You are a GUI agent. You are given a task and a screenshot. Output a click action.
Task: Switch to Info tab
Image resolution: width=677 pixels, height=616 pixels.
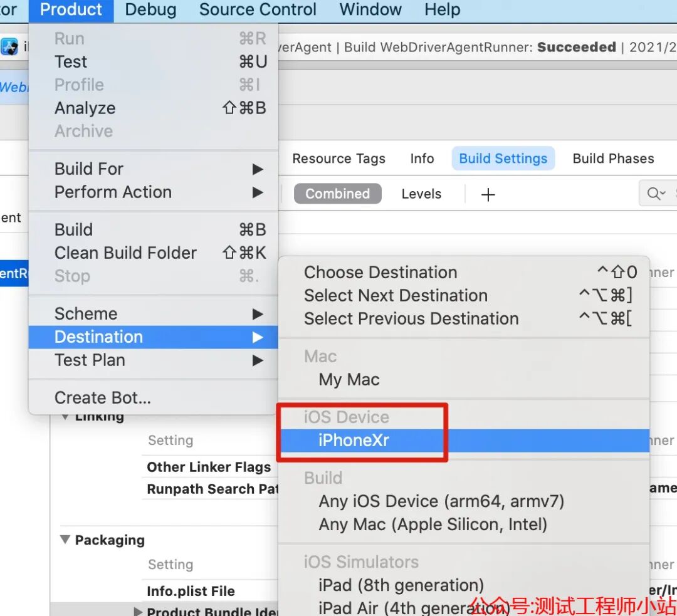pos(422,159)
